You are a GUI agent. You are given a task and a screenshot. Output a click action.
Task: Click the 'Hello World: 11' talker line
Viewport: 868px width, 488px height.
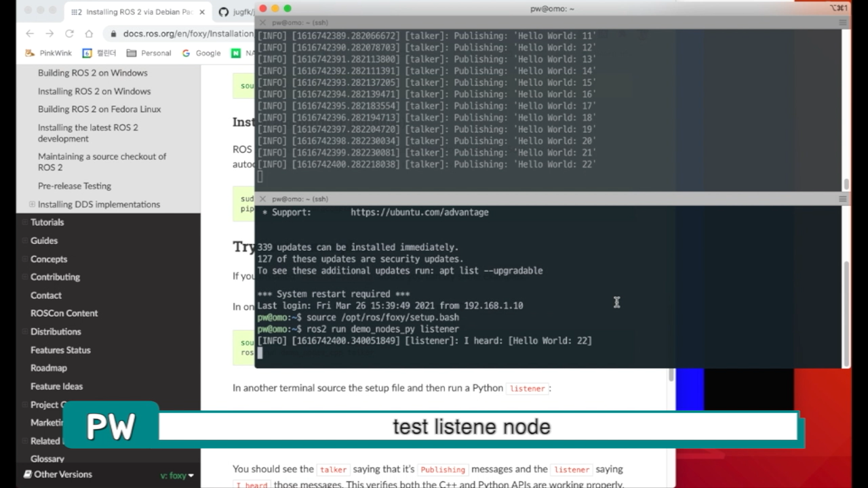[427, 35]
